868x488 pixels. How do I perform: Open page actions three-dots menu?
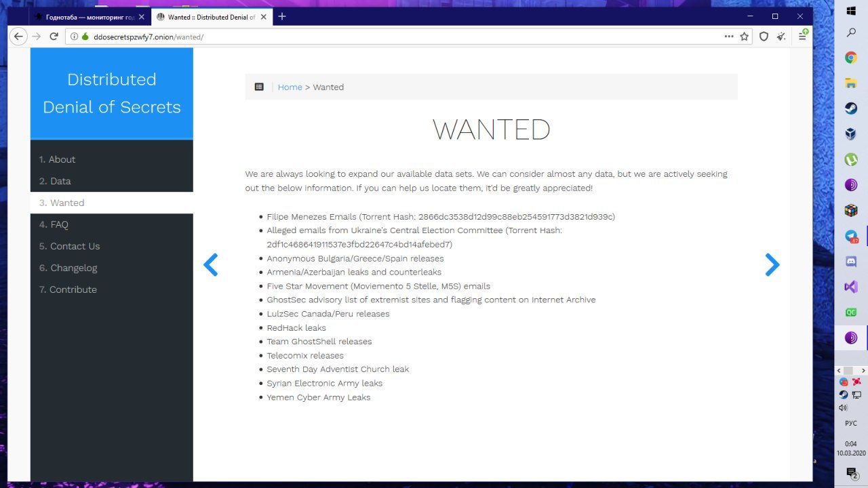pos(729,37)
